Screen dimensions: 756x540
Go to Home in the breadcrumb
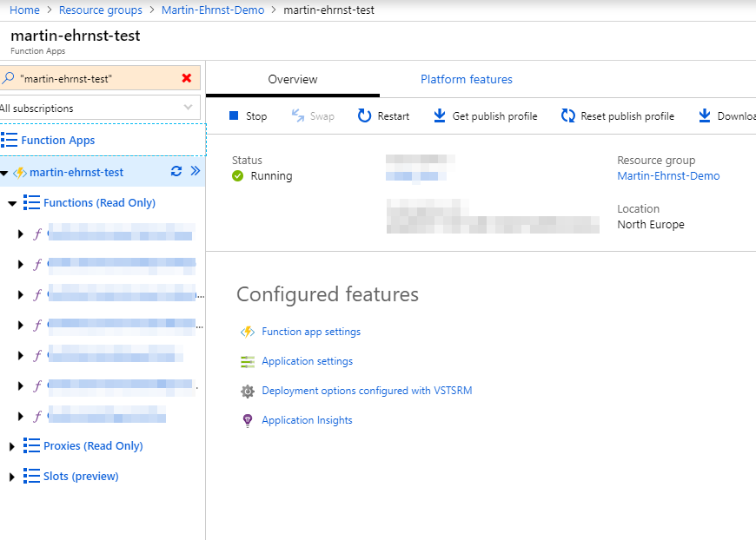pyautogui.click(x=24, y=10)
